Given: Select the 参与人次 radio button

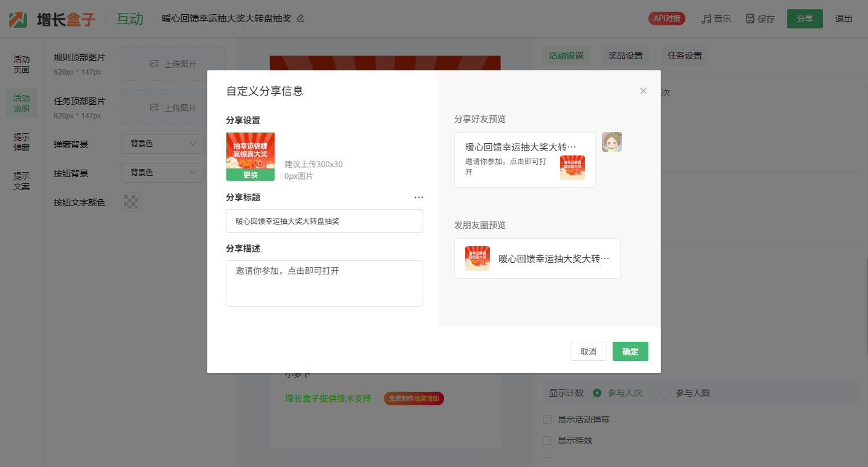Looking at the screenshot, I should click(x=597, y=393).
